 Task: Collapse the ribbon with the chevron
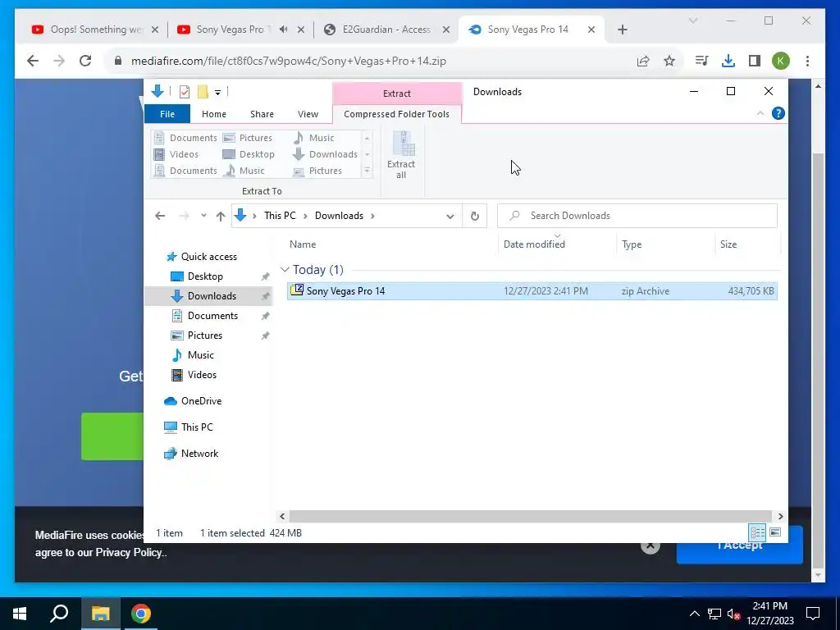(760, 113)
